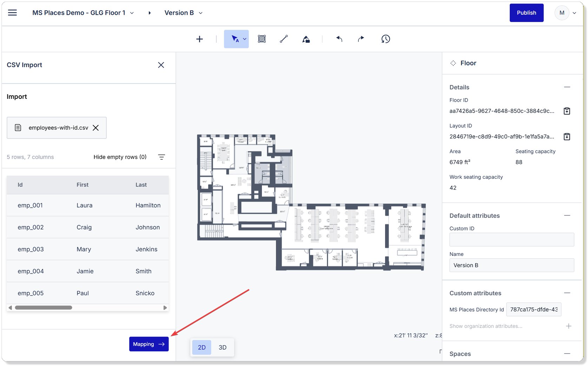Viewport: 588px width, 366px height.
Task: Activate the area draw tool
Action: tap(262, 39)
